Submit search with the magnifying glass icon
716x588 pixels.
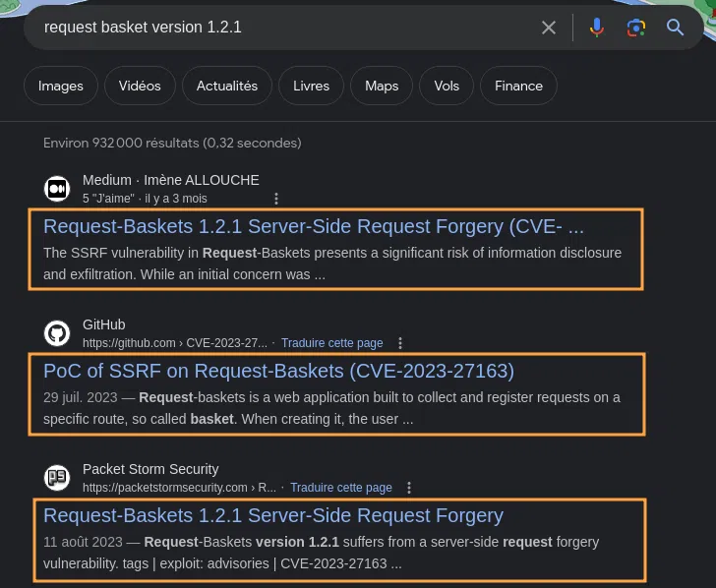(675, 28)
